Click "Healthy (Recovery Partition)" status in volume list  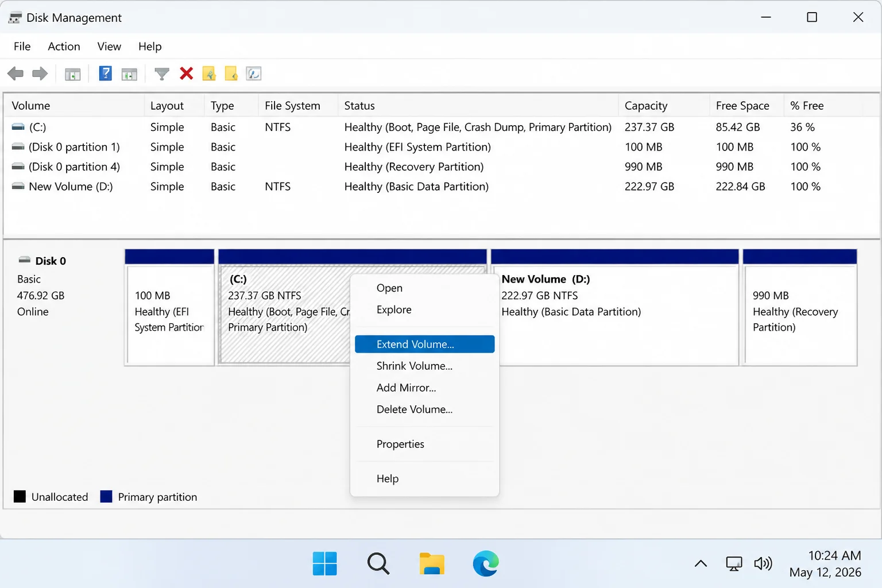pos(414,167)
